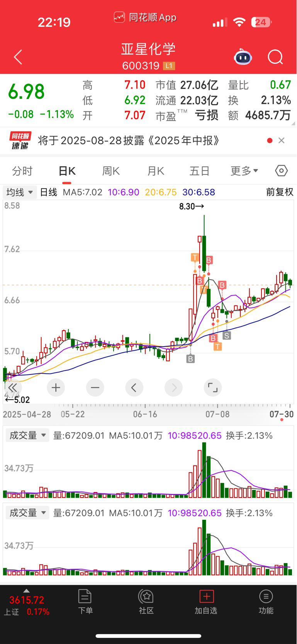
Task: Tap orange T marker near peak
Action: click(x=195, y=257)
